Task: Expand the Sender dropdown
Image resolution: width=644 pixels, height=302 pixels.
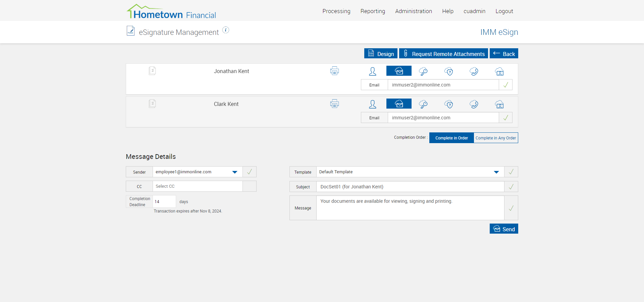Action: click(235, 172)
